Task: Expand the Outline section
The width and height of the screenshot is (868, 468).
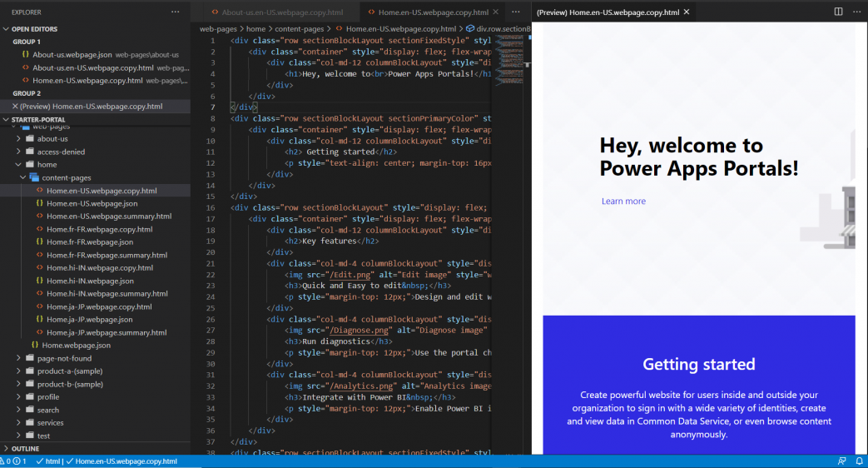Action: 6,449
